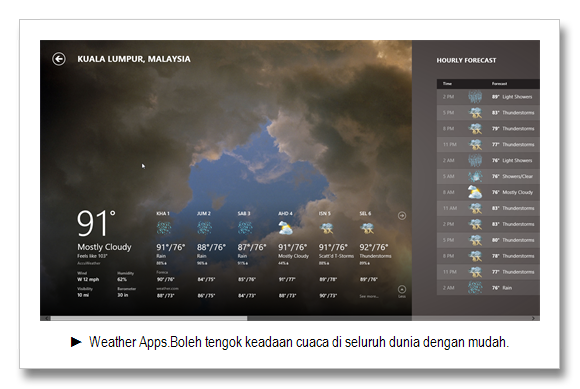580x389 pixels.
Task: Click the horizontal scrollbar thumb at bottom
Action: 149,318
